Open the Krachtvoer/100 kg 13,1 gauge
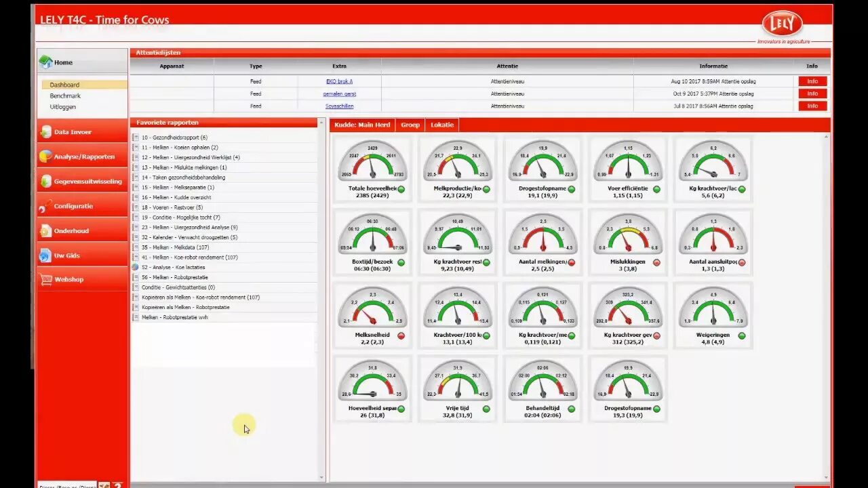 tap(458, 316)
